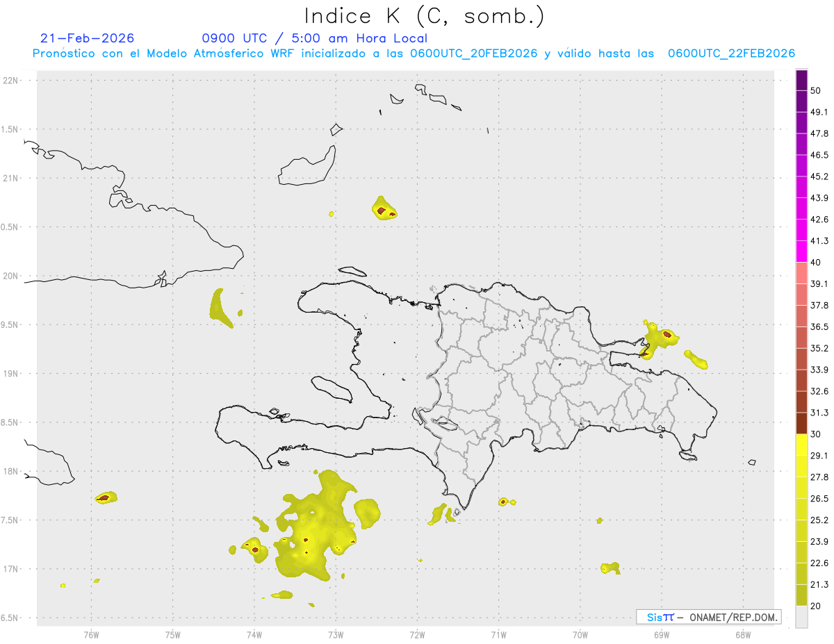Click the colorbar value "25.2"

819,520
